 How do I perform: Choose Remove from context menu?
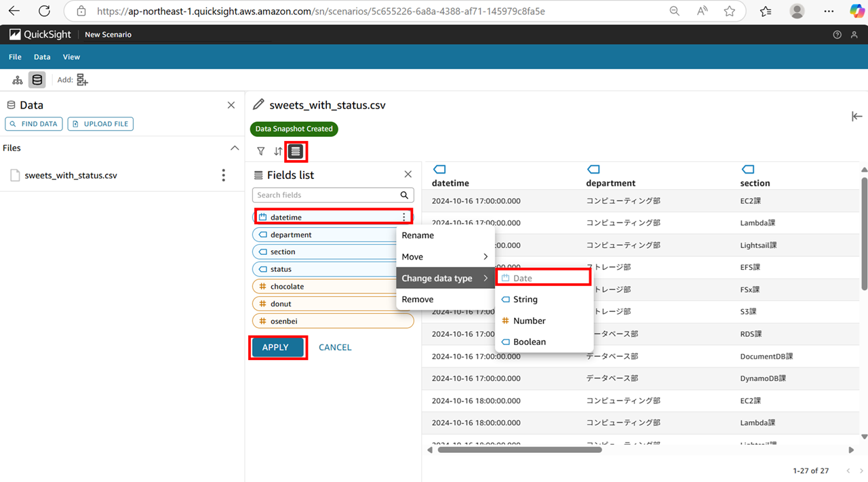(x=446, y=299)
